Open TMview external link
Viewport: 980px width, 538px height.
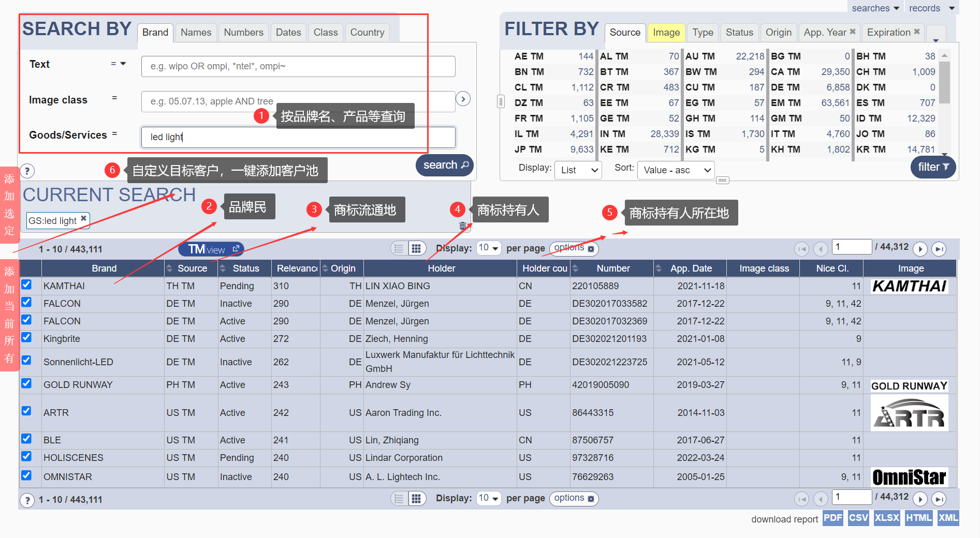click(x=211, y=249)
